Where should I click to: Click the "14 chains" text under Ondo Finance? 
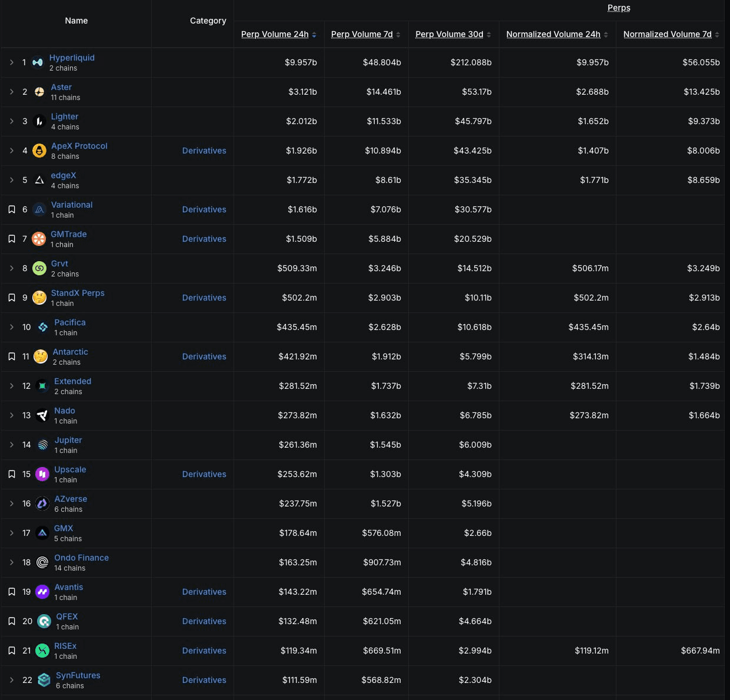tap(70, 568)
